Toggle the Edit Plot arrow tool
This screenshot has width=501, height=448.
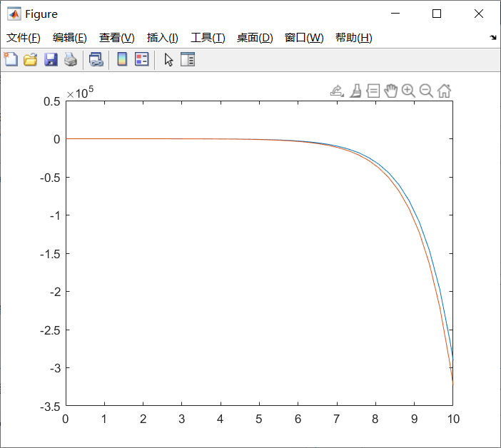click(x=168, y=60)
